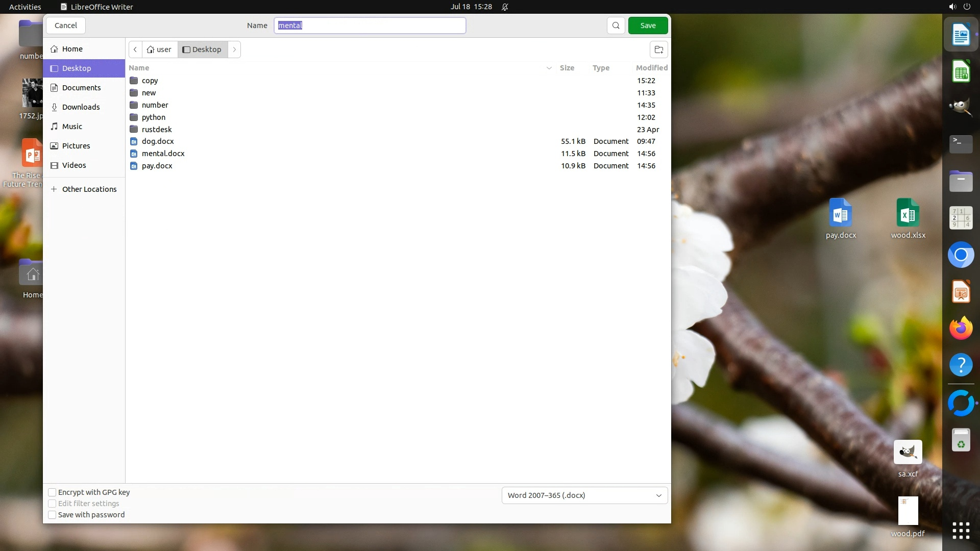This screenshot has height=551, width=980.
Task: Cancel the save dialog
Action: (x=66, y=26)
